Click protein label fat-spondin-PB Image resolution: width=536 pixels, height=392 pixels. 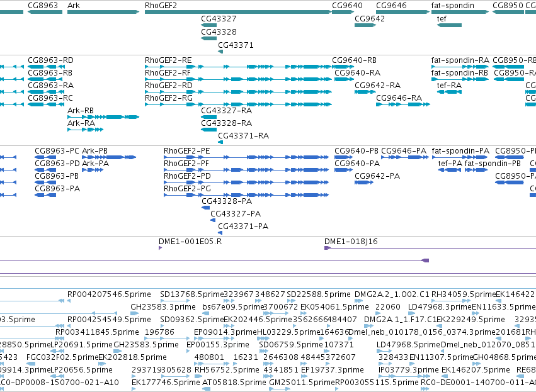point(493,164)
